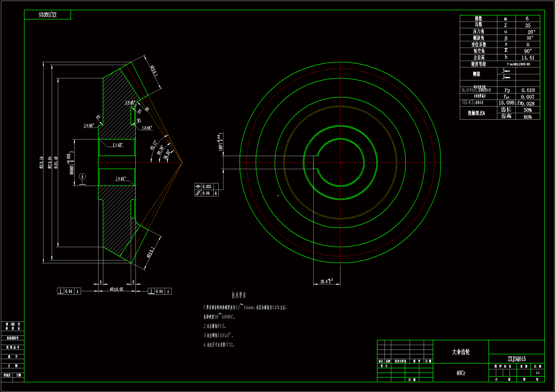Click the XXJSQ015 drawing number in title block
Screen dimensions: 555x392
coord(517,359)
